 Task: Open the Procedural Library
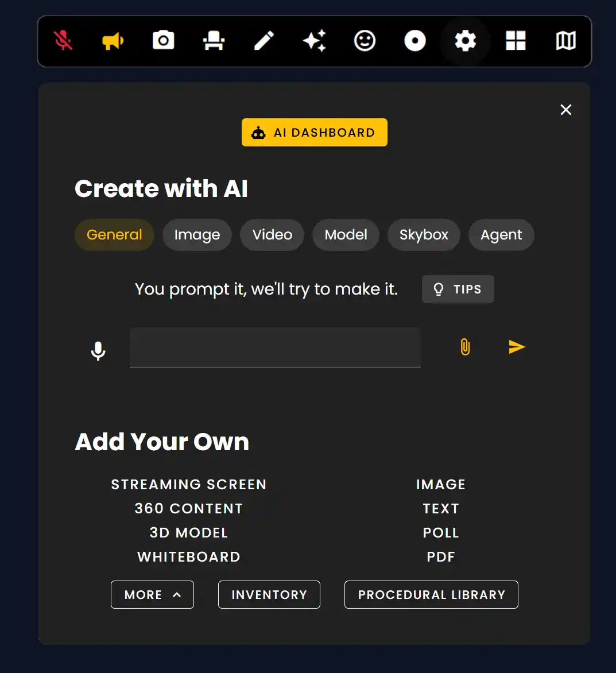click(431, 594)
